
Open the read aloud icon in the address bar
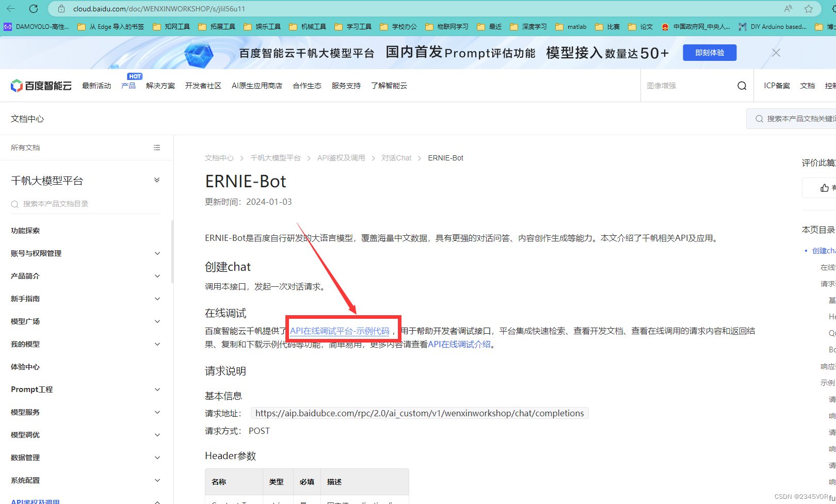tap(788, 9)
